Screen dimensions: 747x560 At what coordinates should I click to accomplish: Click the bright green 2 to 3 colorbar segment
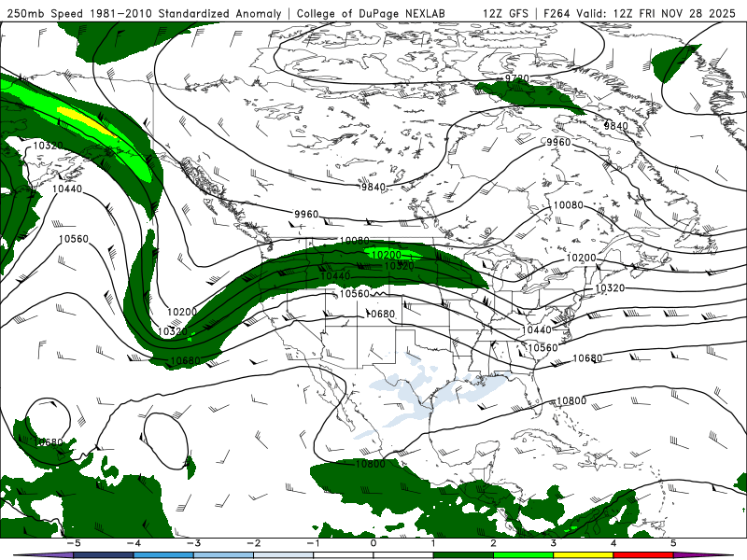(523, 555)
